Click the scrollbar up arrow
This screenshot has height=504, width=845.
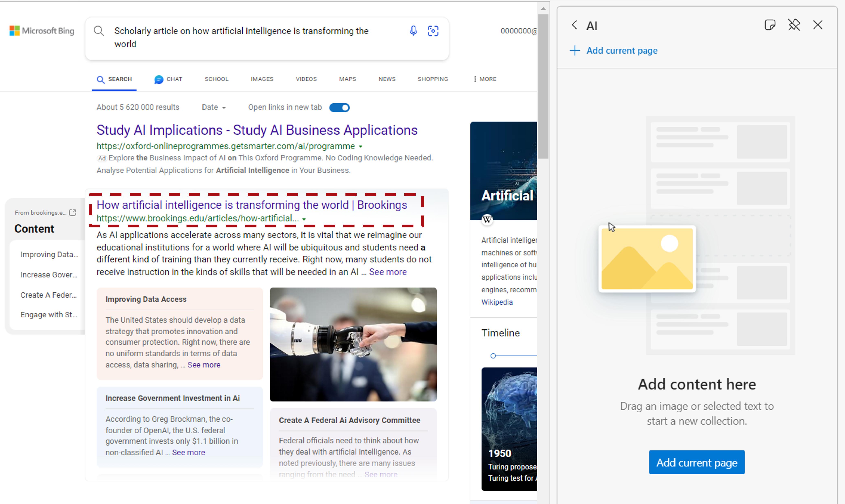click(x=543, y=9)
